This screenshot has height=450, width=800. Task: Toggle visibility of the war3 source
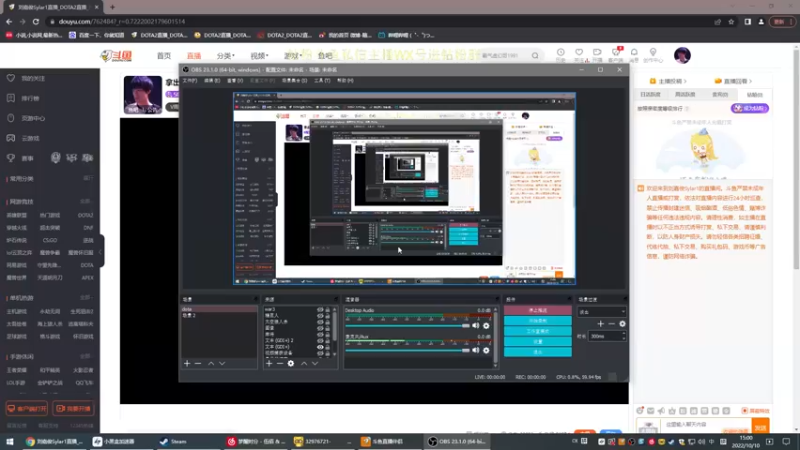(x=320, y=310)
